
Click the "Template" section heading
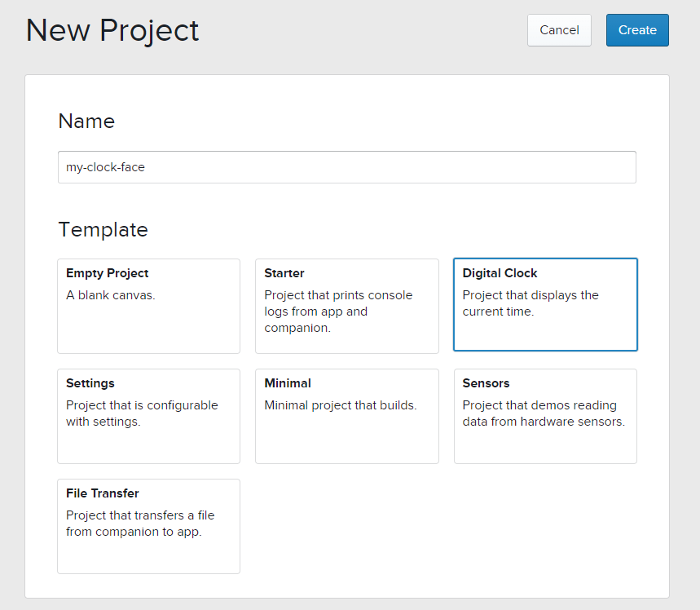pyautogui.click(x=103, y=230)
